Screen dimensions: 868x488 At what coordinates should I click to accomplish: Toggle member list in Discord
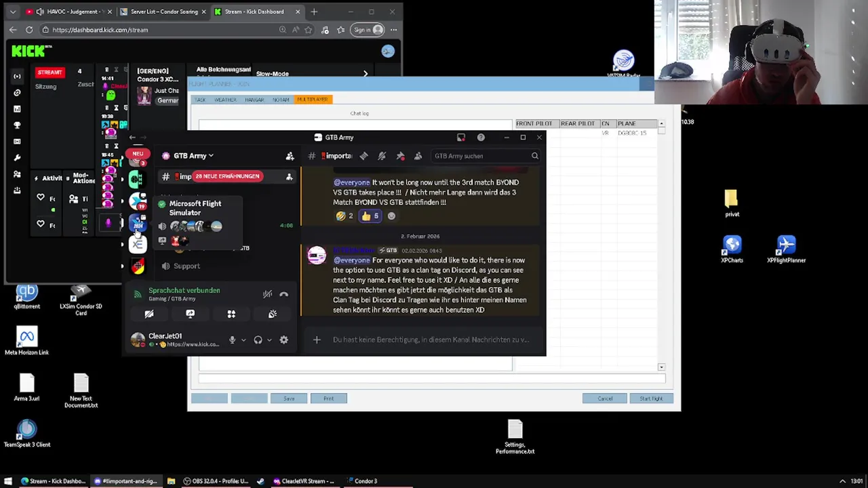[418, 156]
